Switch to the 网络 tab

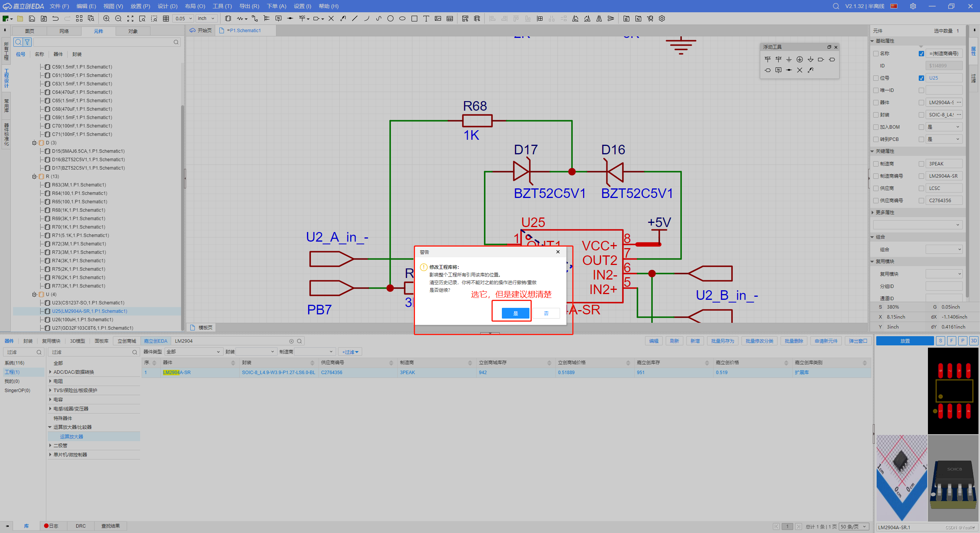point(64,31)
